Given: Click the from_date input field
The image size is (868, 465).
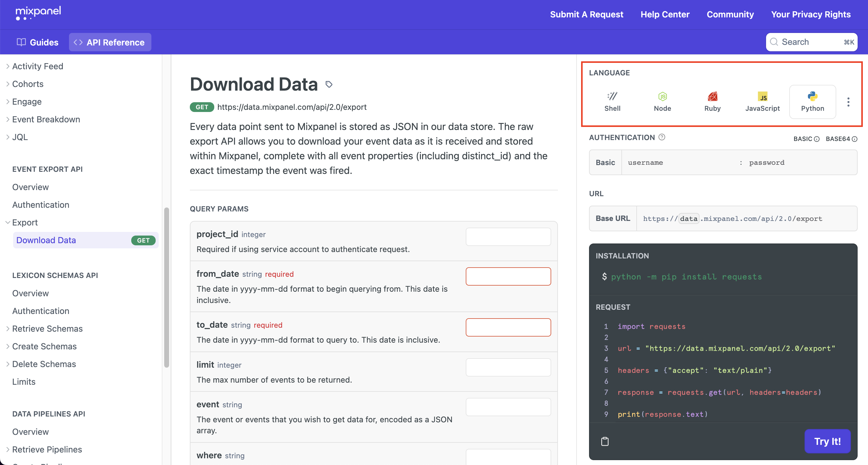Looking at the screenshot, I should tap(508, 276).
